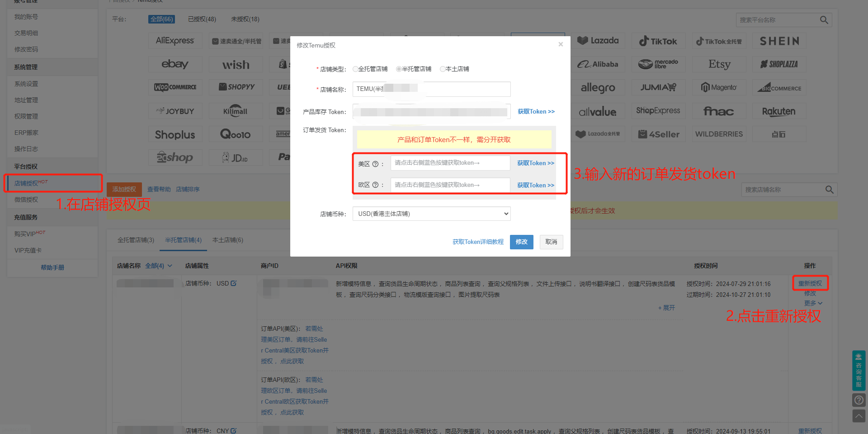Click the 欧区 token input field
Image resolution: width=868 pixels, height=434 pixels.
[450, 185]
